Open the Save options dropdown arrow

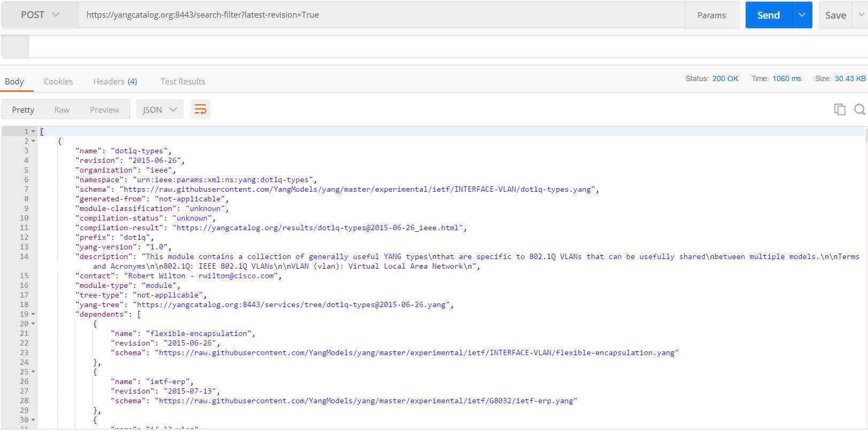(861, 15)
